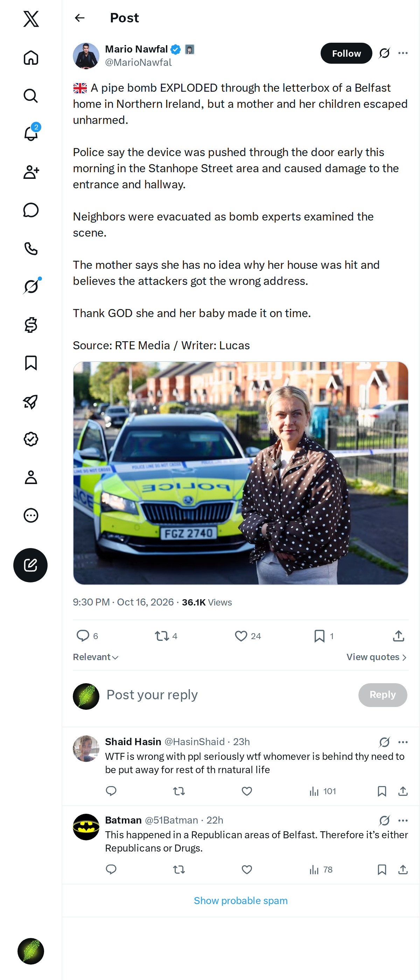Open the More circle menu in sidebar
The width and height of the screenshot is (420, 980).
click(x=31, y=515)
